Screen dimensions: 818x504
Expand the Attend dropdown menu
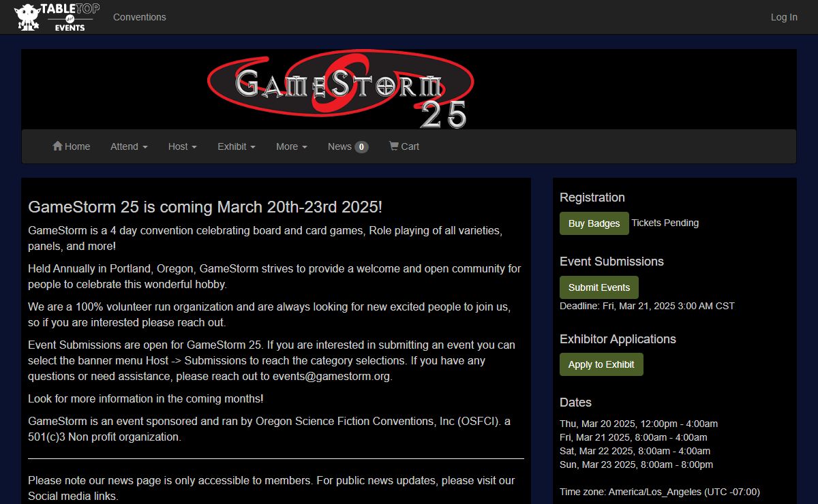coord(129,146)
